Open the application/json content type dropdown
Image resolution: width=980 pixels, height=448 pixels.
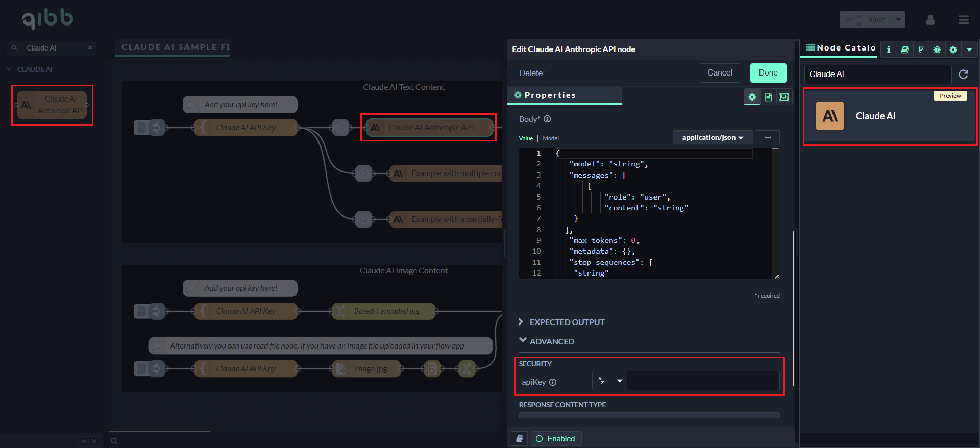pos(712,138)
